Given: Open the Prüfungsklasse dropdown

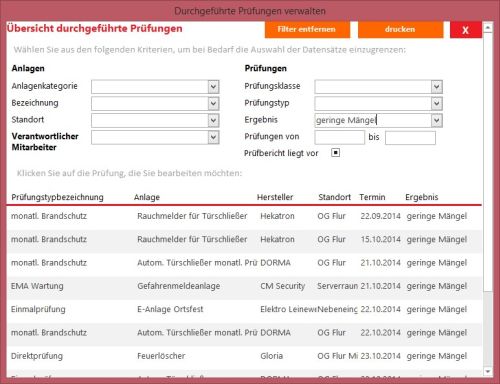Looking at the screenshot, I should (x=437, y=87).
